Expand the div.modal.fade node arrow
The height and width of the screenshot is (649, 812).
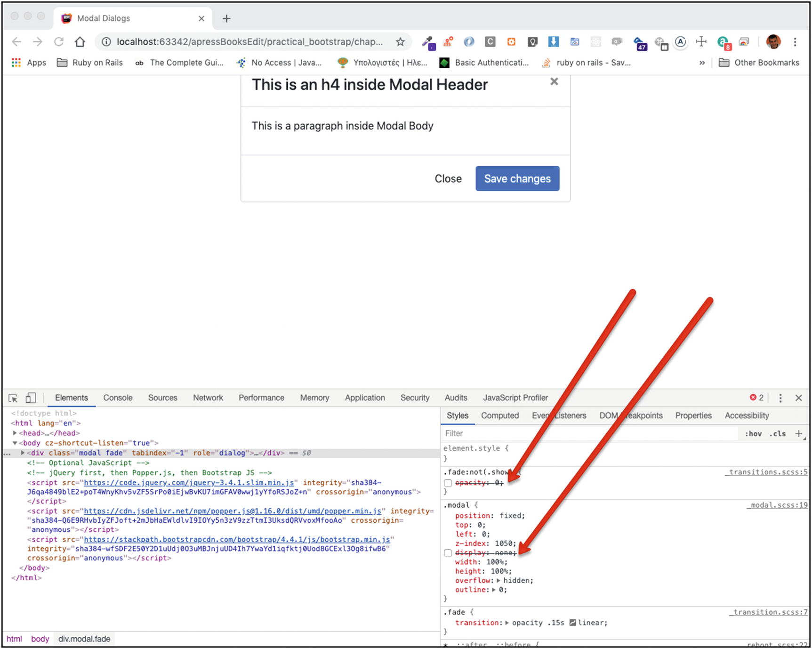coord(23,453)
